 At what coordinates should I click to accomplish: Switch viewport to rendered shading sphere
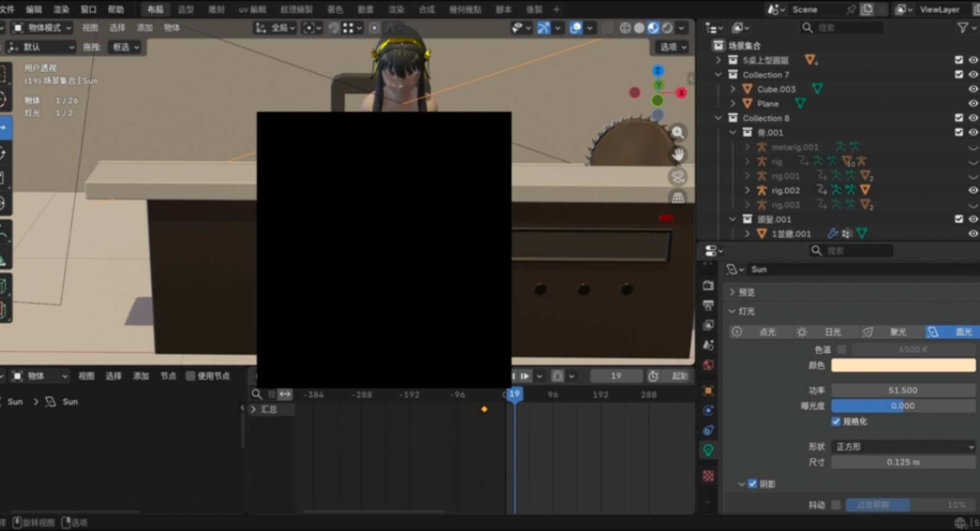point(668,28)
